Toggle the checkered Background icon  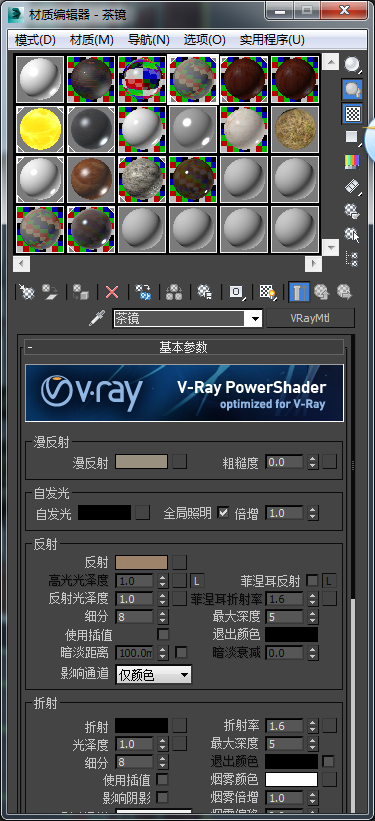coord(352,113)
